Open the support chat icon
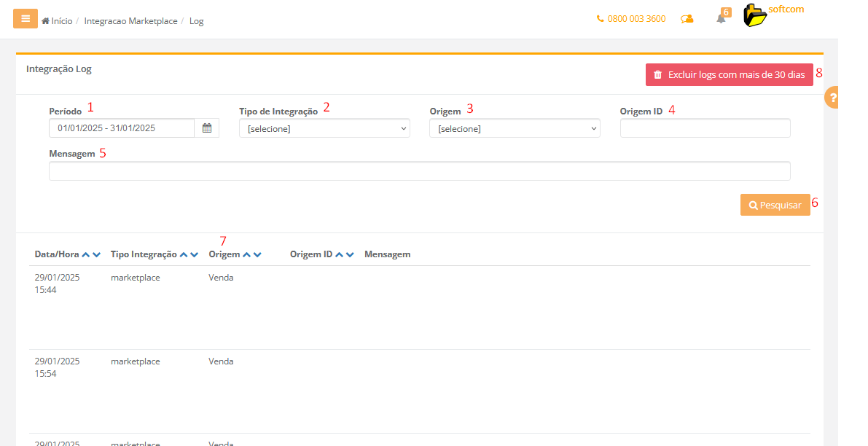 pos(687,20)
